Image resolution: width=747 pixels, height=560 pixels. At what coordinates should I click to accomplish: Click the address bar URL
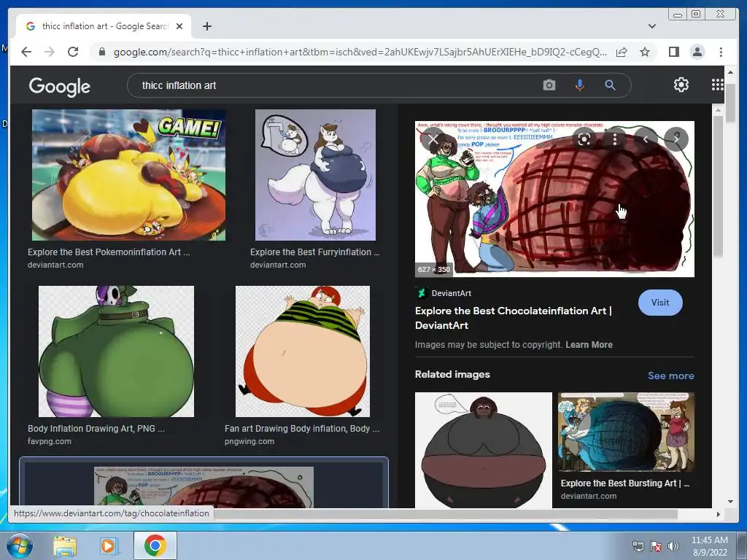[x=360, y=52]
